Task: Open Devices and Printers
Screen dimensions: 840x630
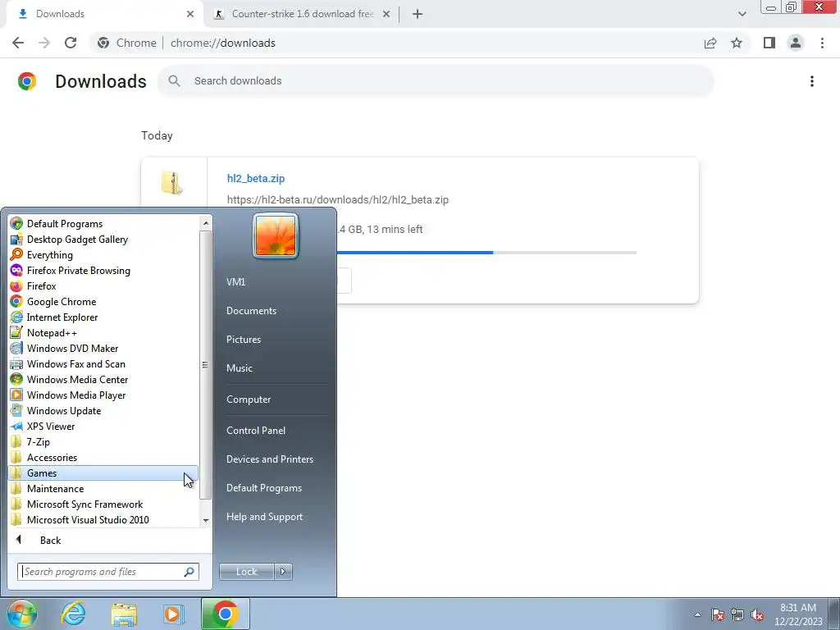Action: click(269, 459)
